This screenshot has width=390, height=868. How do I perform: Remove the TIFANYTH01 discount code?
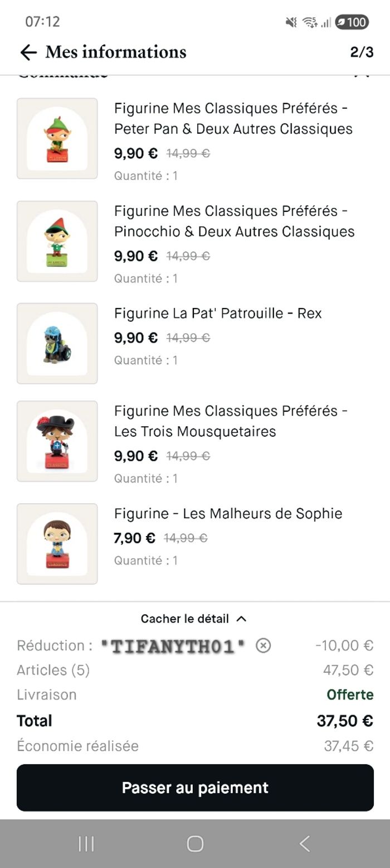point(263,645)
